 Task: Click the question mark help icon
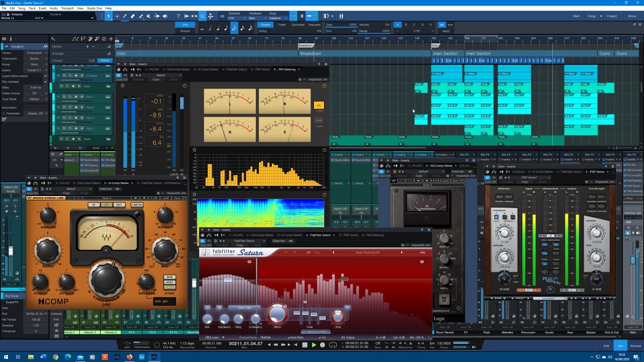click(x=178, y=16)
